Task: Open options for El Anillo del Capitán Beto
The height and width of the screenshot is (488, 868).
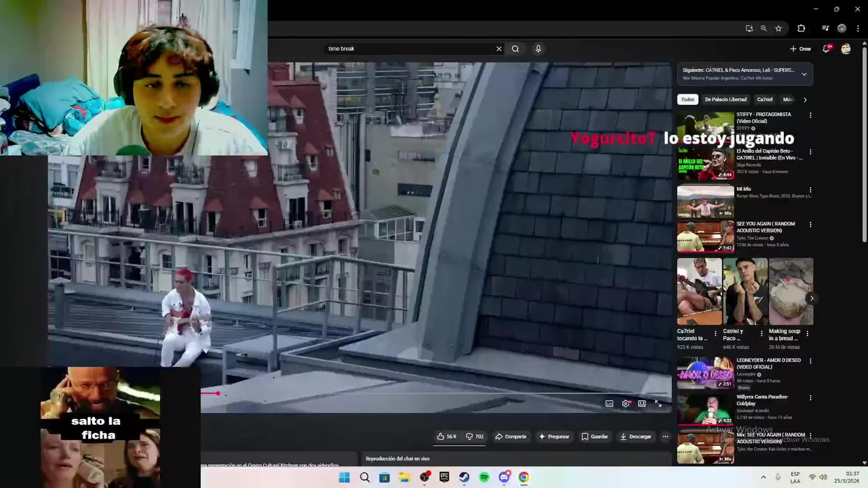Action: tap(810, 152)
